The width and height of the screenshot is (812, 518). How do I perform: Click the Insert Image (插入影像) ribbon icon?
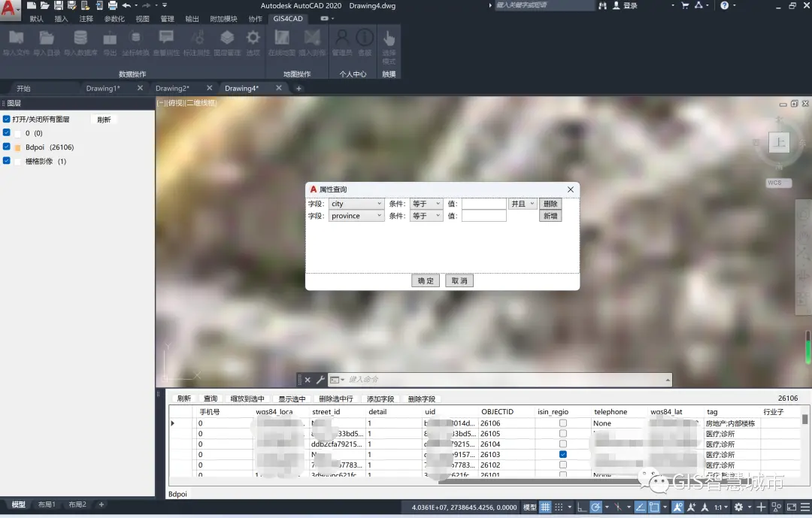312,38
